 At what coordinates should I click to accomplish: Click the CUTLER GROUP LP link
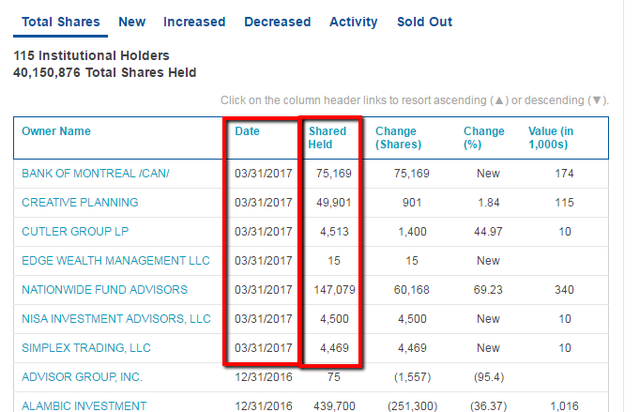tap(74, 232)
